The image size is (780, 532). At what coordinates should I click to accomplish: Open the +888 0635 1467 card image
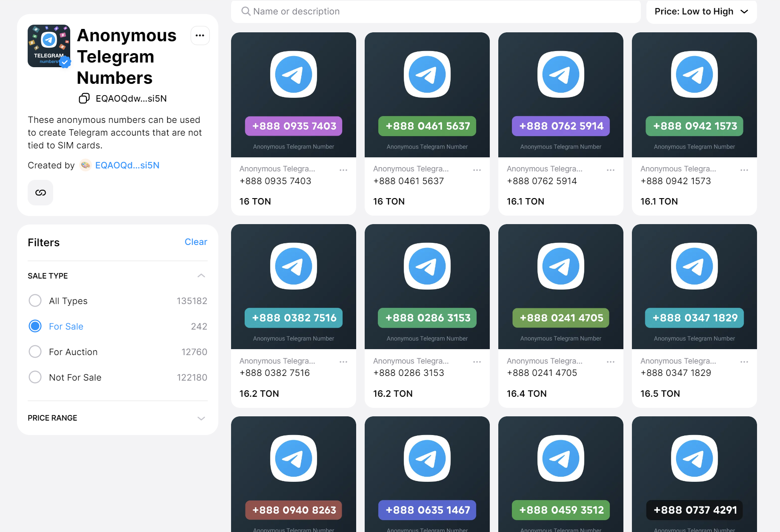pos(427,474)
